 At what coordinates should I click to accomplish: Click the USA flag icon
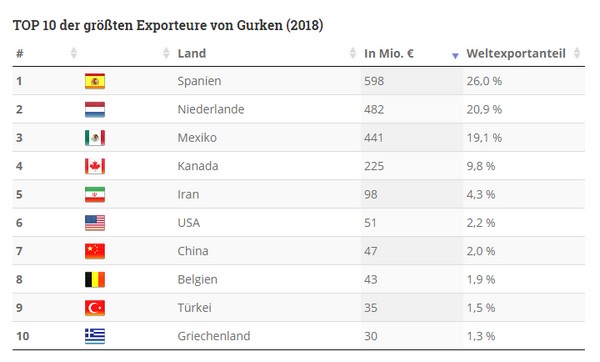[x=95, y=223]
